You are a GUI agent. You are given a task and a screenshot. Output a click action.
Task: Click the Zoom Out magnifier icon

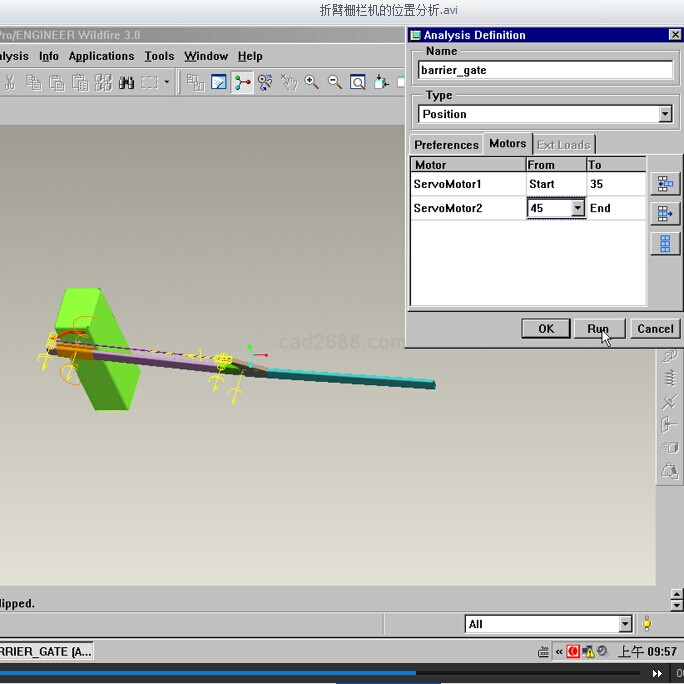pos(334,83)
